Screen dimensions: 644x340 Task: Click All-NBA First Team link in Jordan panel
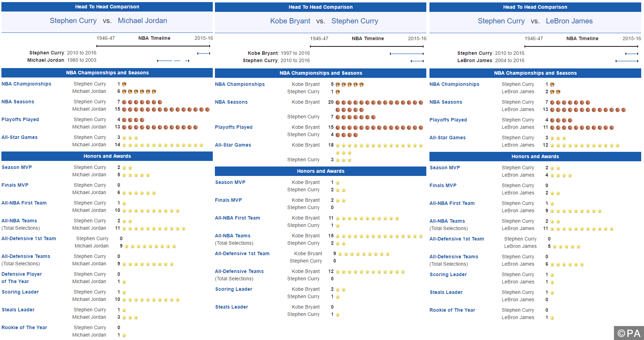24,203
